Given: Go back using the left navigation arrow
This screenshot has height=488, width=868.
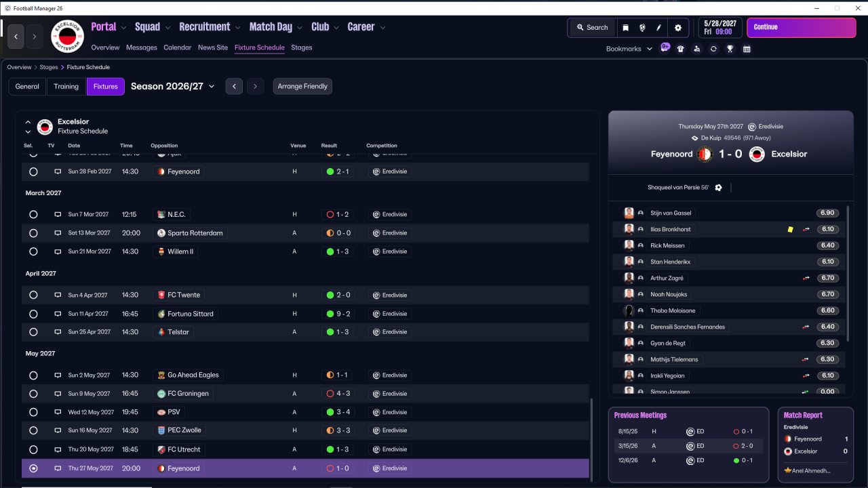Looking at the screenshot, I should (16, 36).
